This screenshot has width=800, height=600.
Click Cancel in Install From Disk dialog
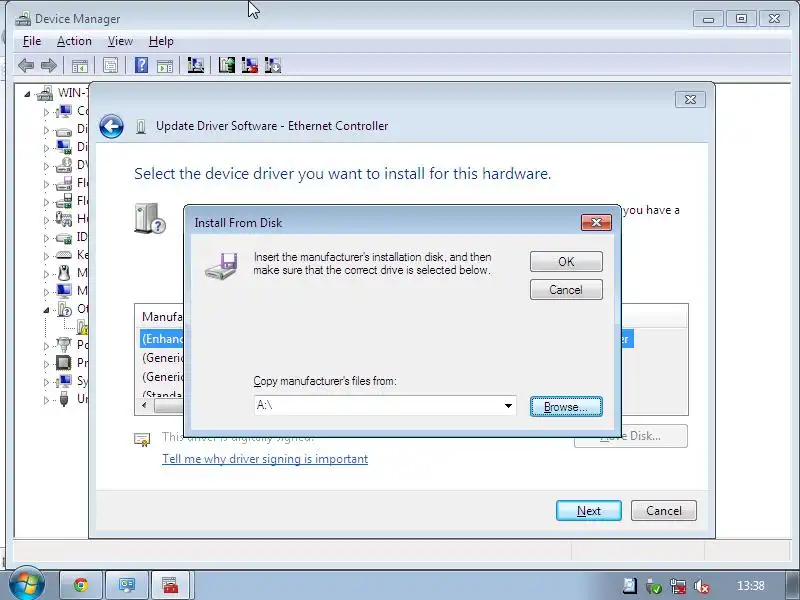pos(566,290)
